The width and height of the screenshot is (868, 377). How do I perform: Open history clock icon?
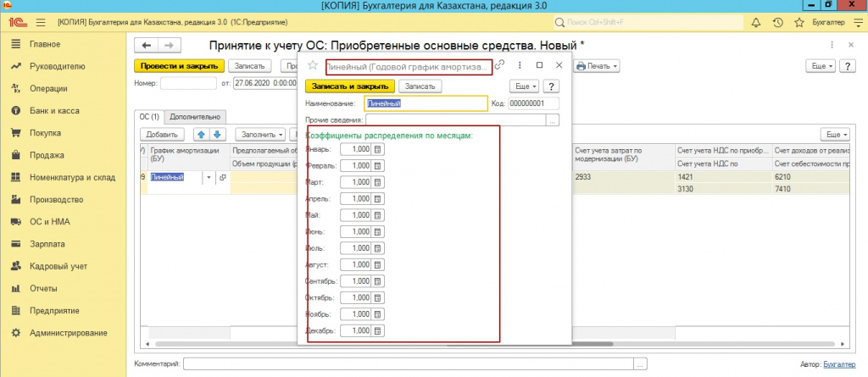[x=777, y=23]
